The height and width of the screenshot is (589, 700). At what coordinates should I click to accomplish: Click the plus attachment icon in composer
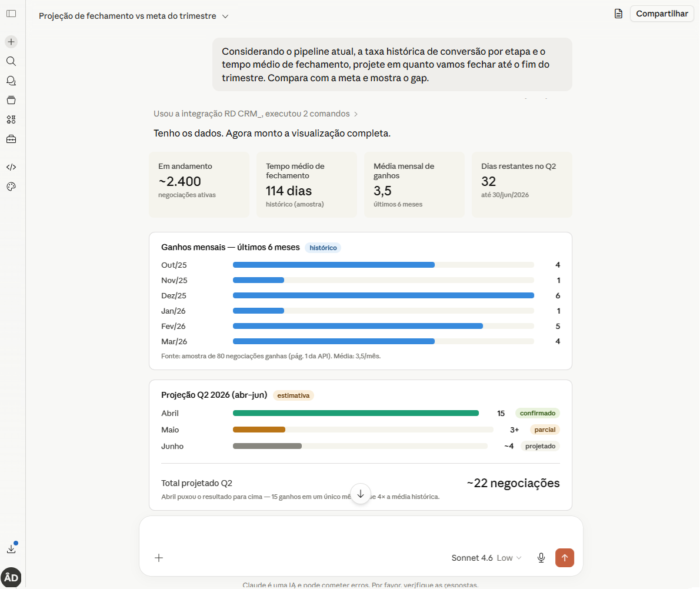tap(159, 558)
